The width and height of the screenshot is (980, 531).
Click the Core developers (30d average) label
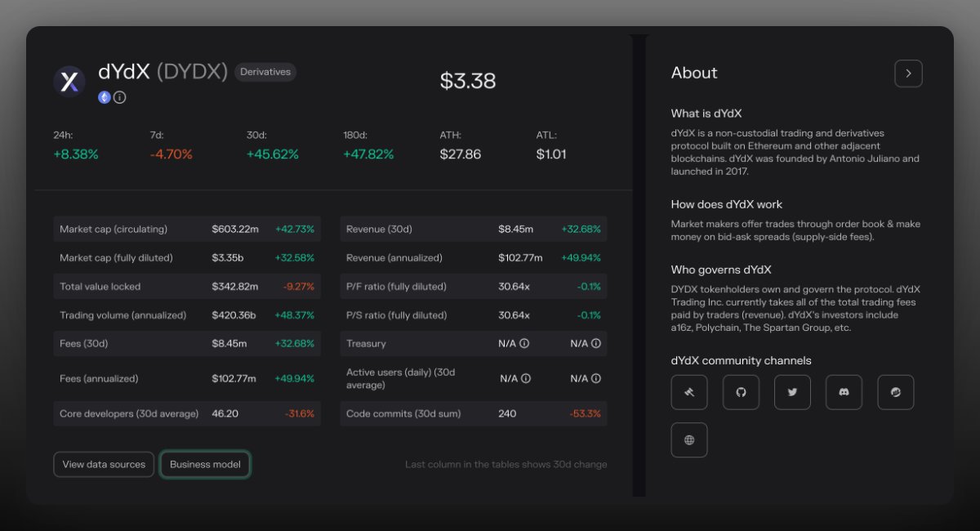click(x=129, y=414)
